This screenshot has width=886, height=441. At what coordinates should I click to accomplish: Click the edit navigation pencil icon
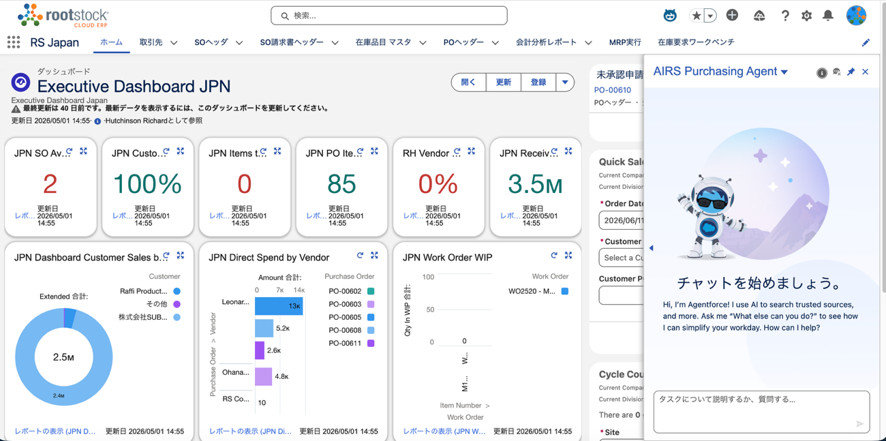(x=865, y=42)
